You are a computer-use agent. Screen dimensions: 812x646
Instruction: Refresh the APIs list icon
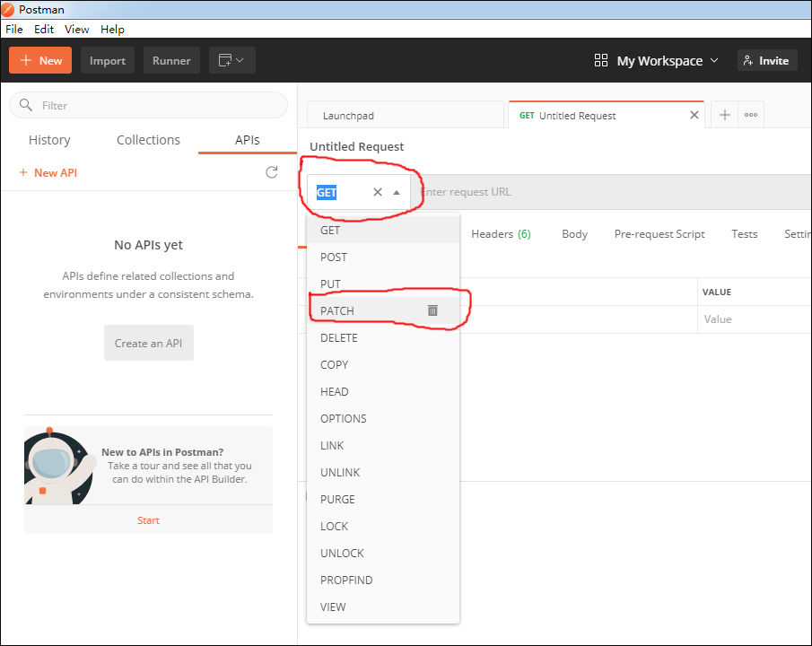[x=271, y=172]
